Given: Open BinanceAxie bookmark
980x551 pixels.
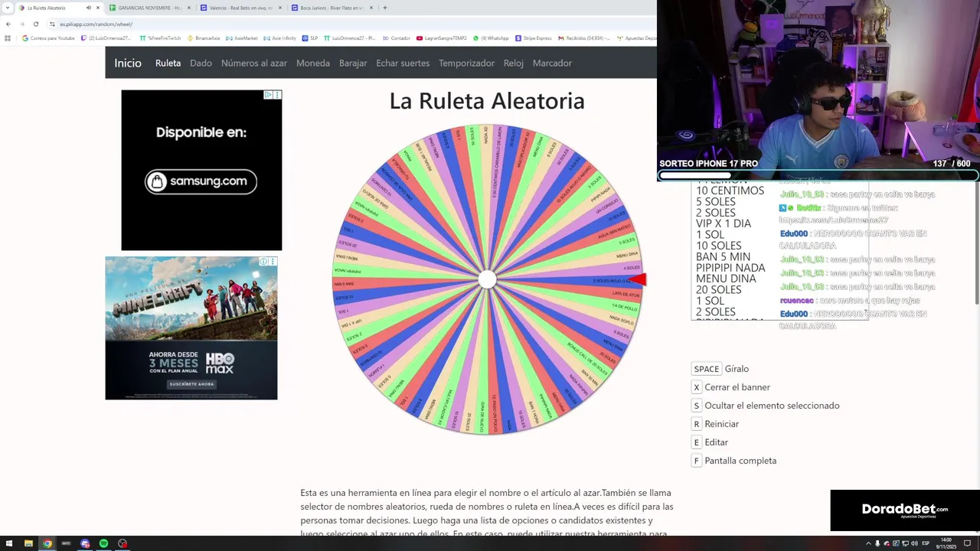Looking at the screenshot, I should point(204,37).
